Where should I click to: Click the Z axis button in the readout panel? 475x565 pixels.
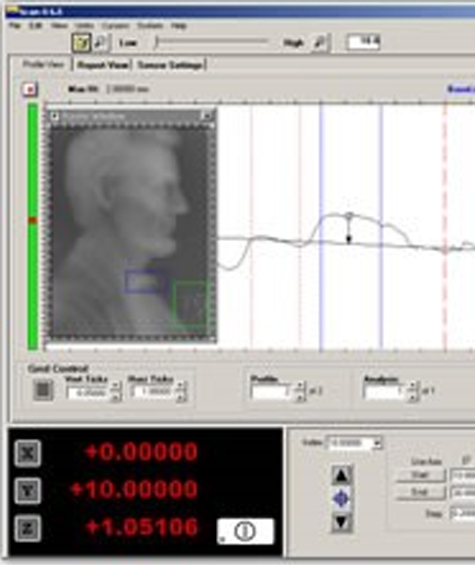pyautogui.click(x=28, y=528)
